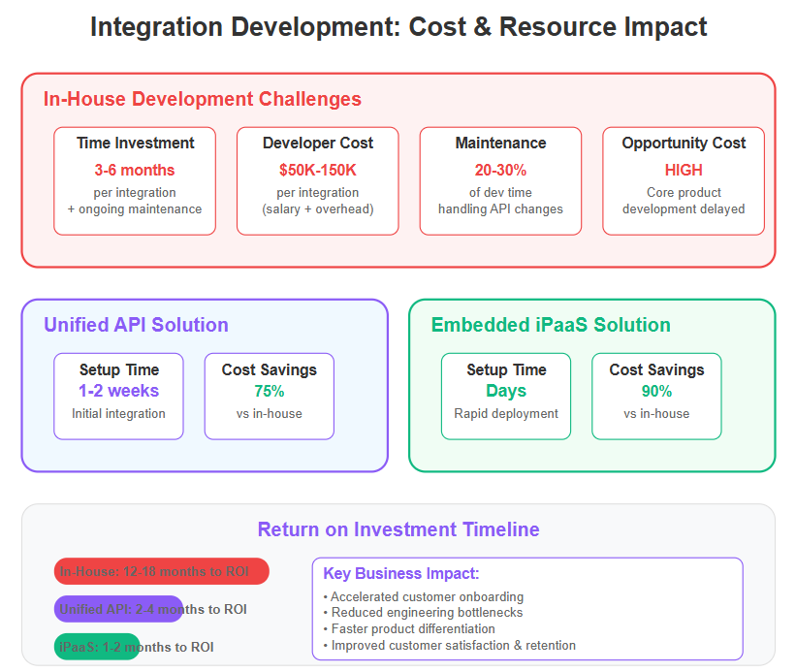
Task: Click 'Improved customer satisfaction & retention' bullet
Action: click(450, 646)
